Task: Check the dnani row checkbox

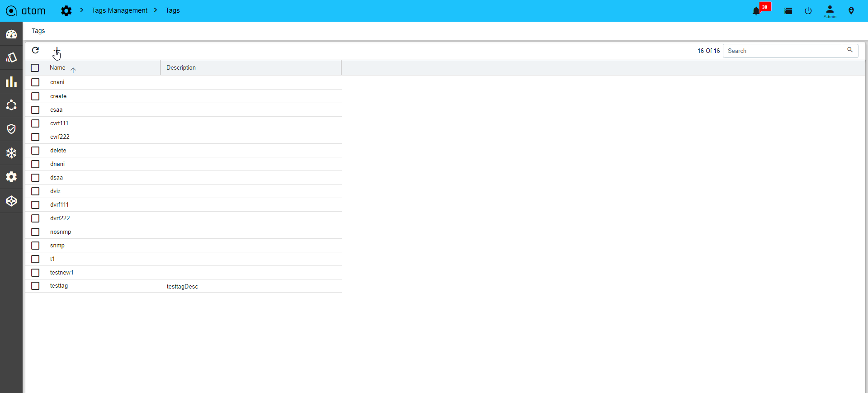Action: 35,164
